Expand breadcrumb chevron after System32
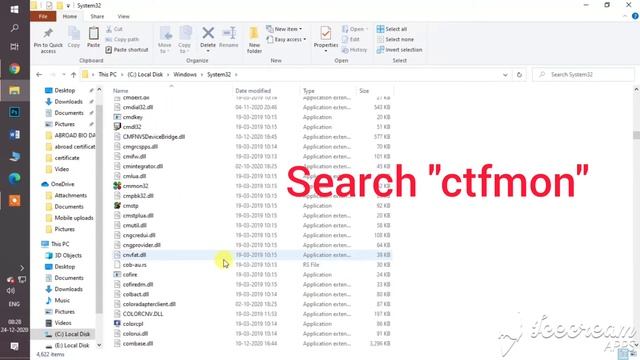Image resolution: width=640 pixels, height=360 pixels. tap(236, 75)
